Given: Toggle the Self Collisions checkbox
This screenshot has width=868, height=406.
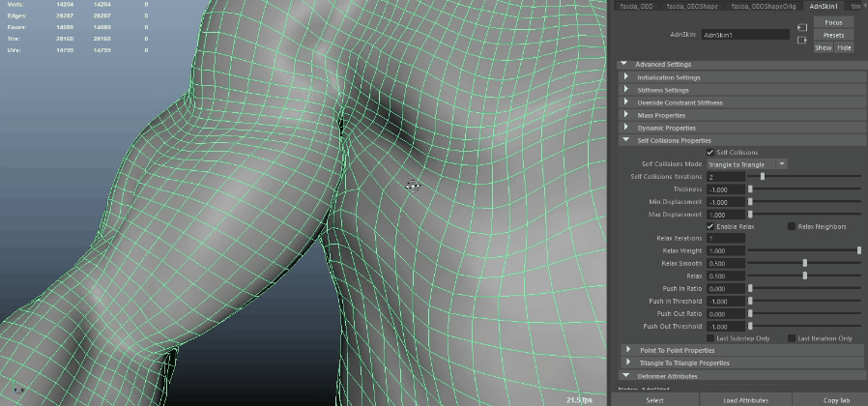Looking at the screenshot, I should [x=711, y=152].
